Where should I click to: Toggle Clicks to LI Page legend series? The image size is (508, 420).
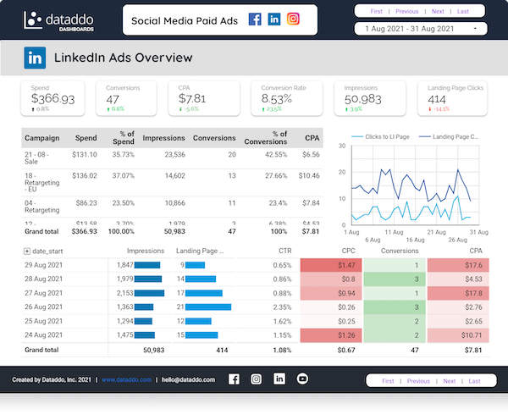tap(380, 137)
